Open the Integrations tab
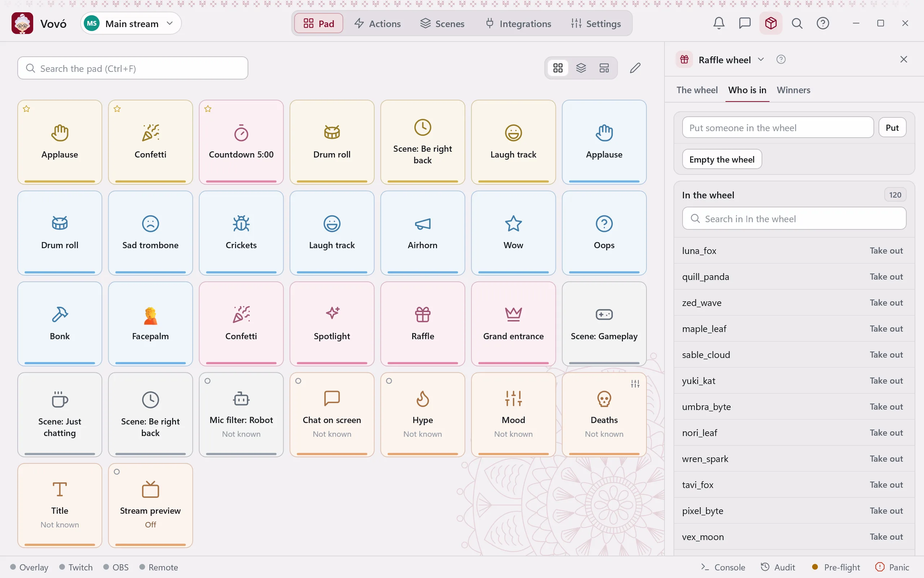The image size is (924, 578). [518, 23]
